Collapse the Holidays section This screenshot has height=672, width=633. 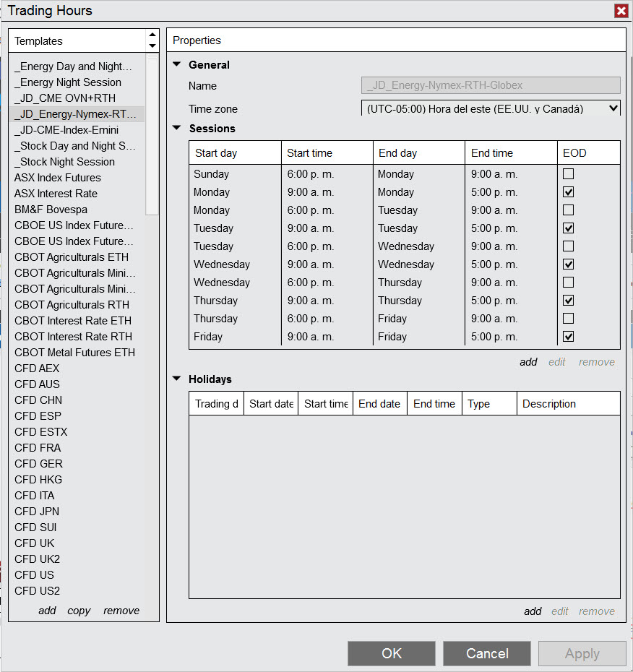[x=176, y=379]
